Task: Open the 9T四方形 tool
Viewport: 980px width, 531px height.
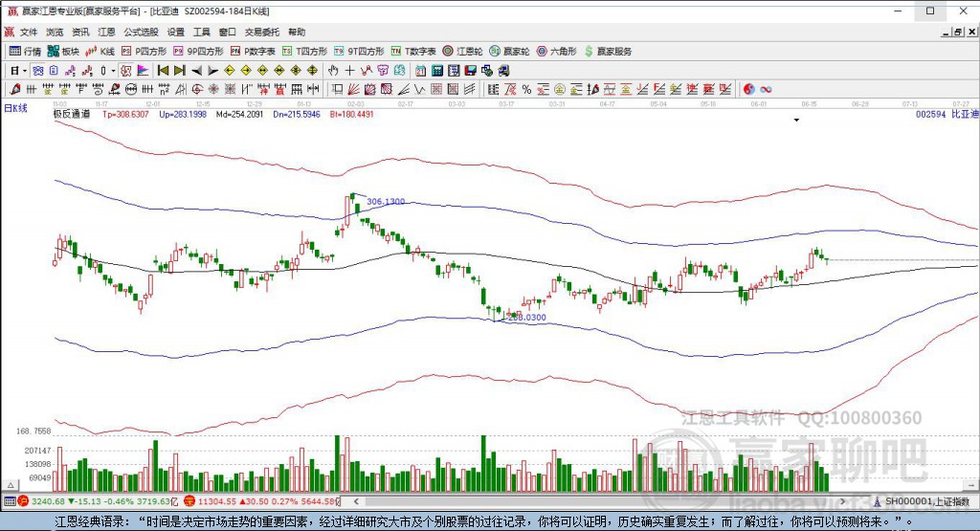Action: pos(360,52)
